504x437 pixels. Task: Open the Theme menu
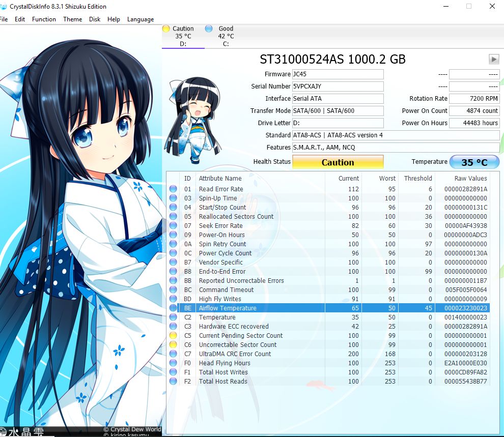pos(72,19)
